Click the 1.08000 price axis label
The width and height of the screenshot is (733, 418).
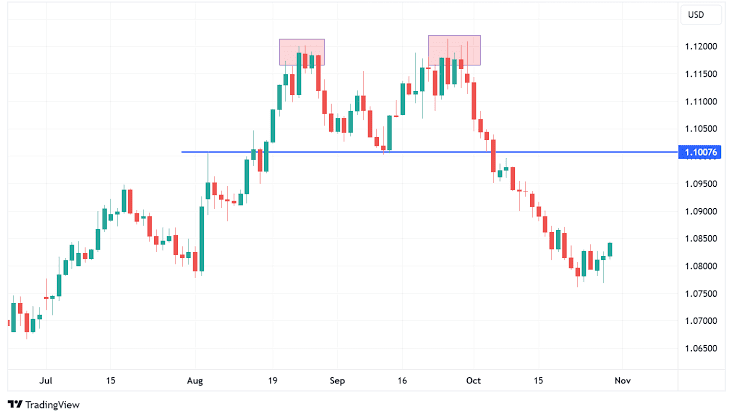[701, 266]
